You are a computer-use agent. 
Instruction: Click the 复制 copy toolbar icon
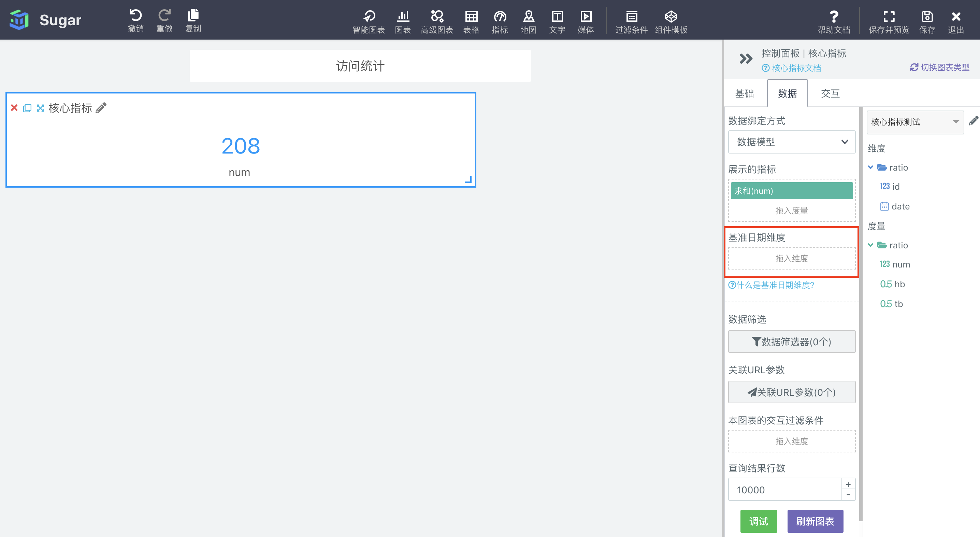193,20
